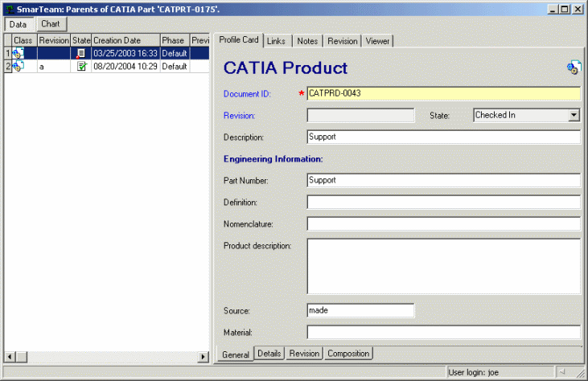Select the Composition bottom tab
This screenshot has height=381, width=588.
click(x=348, y=354)
